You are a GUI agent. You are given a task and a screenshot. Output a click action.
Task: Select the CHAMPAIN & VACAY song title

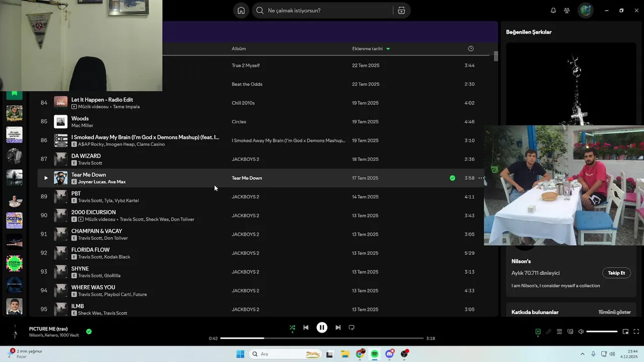[97, 231]
